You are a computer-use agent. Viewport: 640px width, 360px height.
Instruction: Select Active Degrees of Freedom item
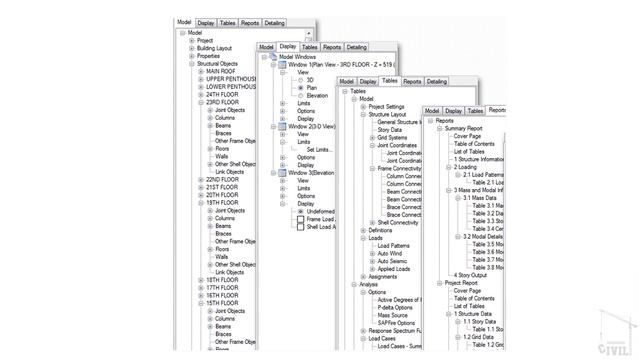click(399, 300)
